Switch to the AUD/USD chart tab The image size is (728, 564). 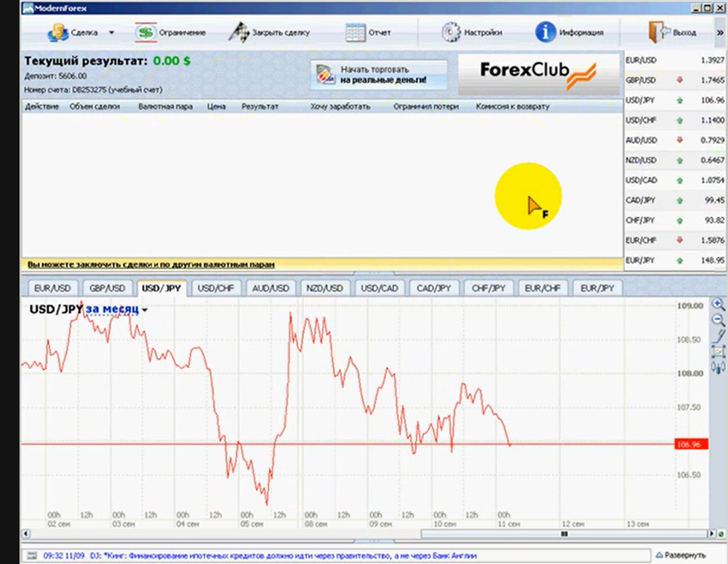click(x=270, y=288)
